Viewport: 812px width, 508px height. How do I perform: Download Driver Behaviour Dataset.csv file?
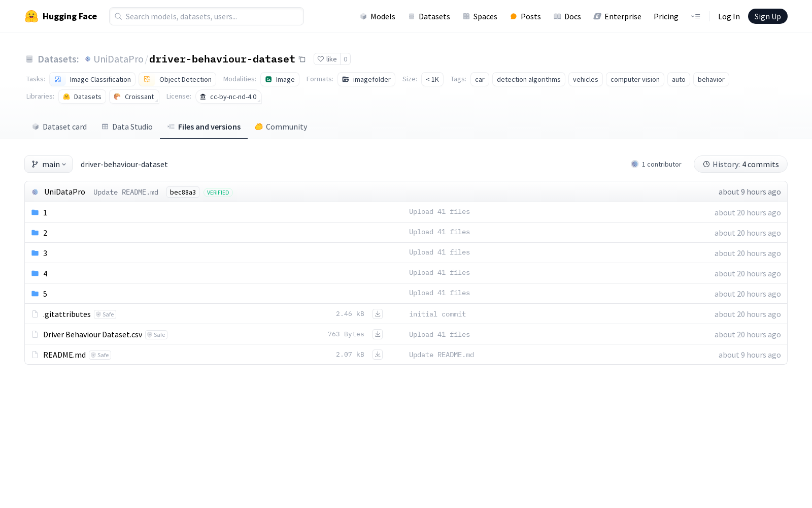pyautogui.click(x=378, y=334)
